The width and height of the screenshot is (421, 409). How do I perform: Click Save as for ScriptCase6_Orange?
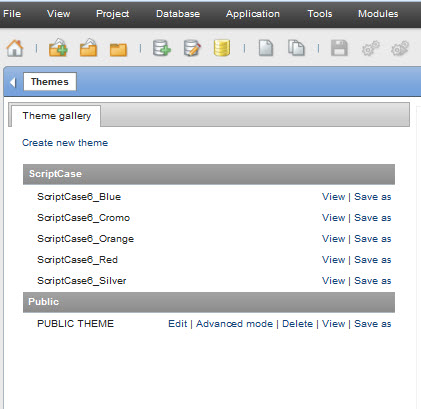point(373,239)
